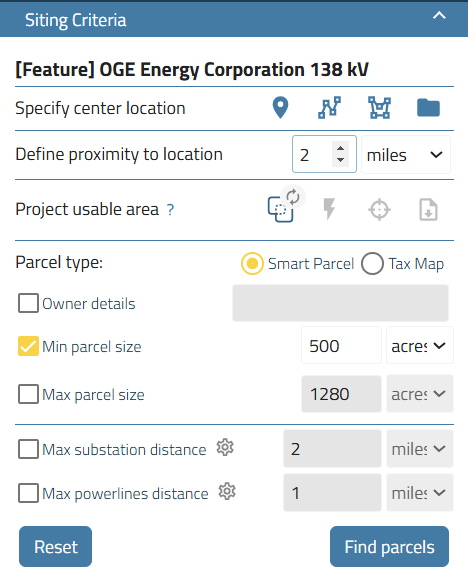Click the Find parcels button

click(x=389, y=547)
